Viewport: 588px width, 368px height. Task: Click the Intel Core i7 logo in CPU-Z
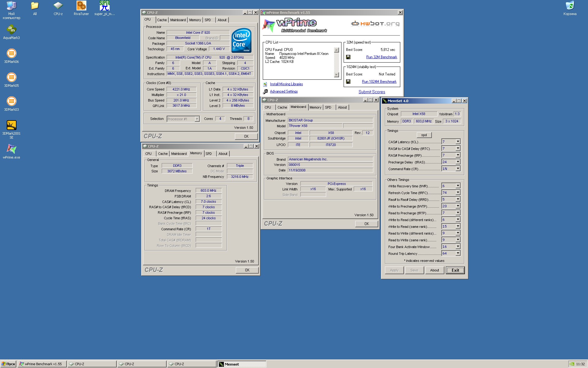[x=241, y=40]
